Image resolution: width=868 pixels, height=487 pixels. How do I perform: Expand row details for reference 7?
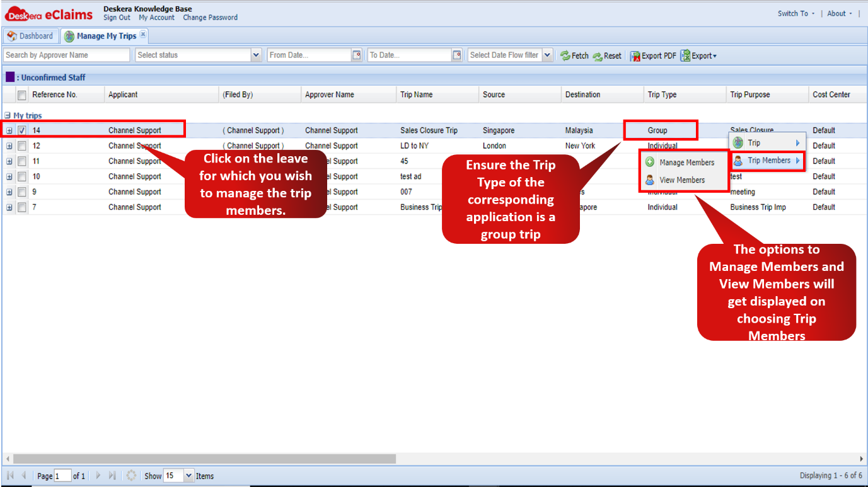(9, 207)
